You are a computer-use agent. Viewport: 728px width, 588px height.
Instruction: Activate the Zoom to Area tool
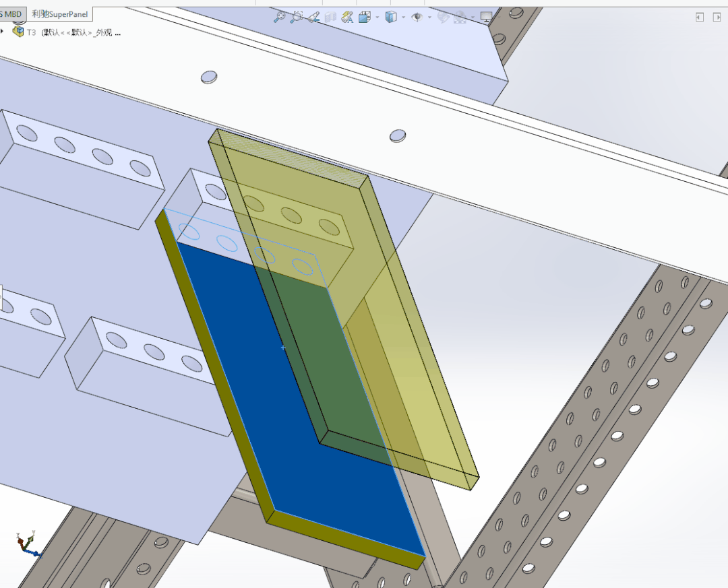point(296,18)
